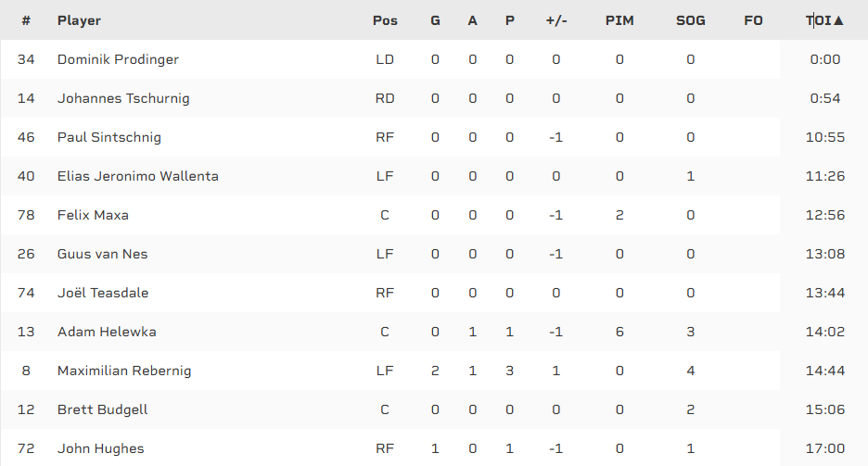The image size is (868, 466).
Task: Sort by Pos column header
Action: coord(385,20)
